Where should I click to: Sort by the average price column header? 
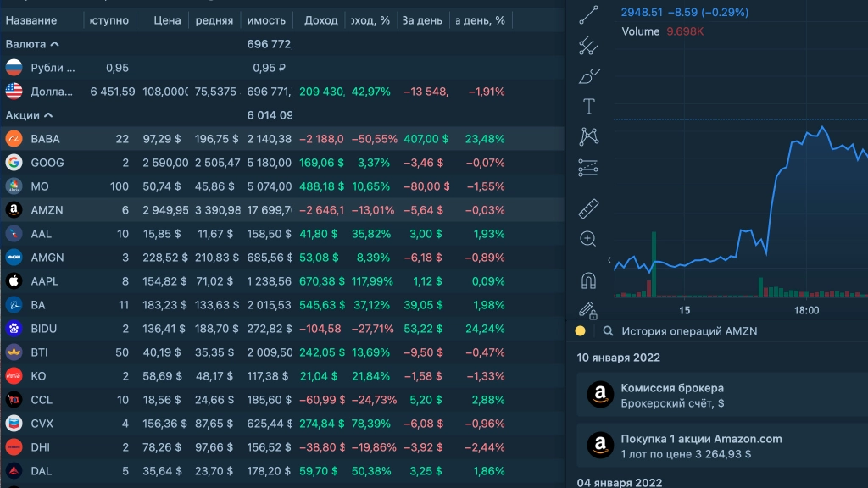click(214, 20)
